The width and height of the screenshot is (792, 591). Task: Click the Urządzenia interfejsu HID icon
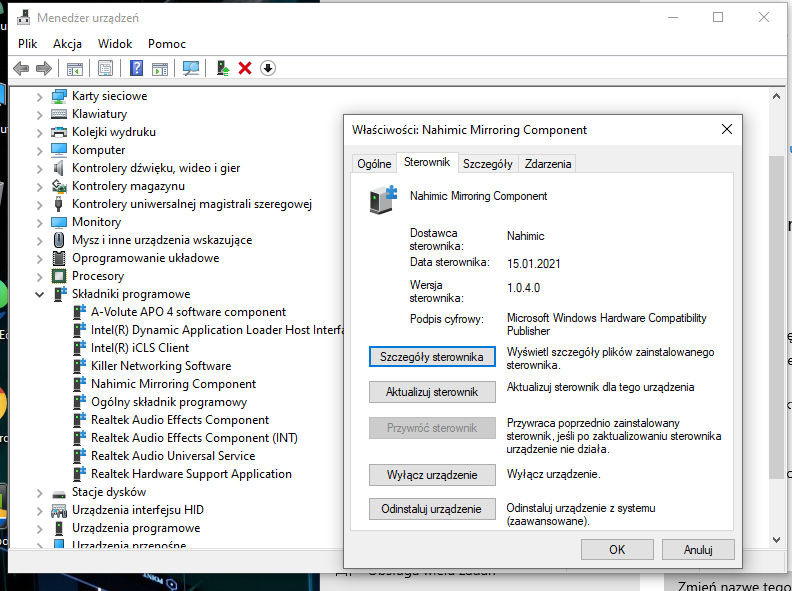pyautogui.click(x=59, y=511)
